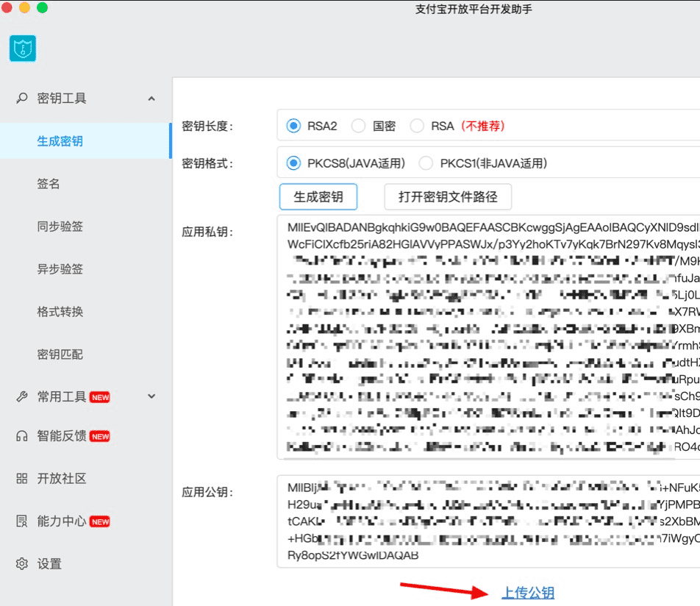This screenshot has width=700, height=606.
Task: Click the window title 支付宝开放平台开发助手
Action: click(474, 9)
